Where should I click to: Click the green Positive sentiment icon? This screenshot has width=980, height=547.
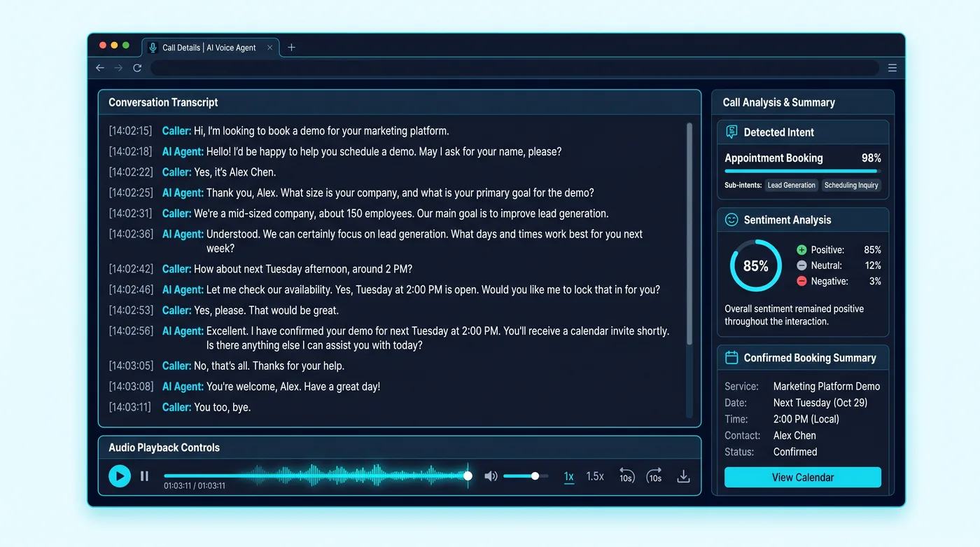(801, 250)
